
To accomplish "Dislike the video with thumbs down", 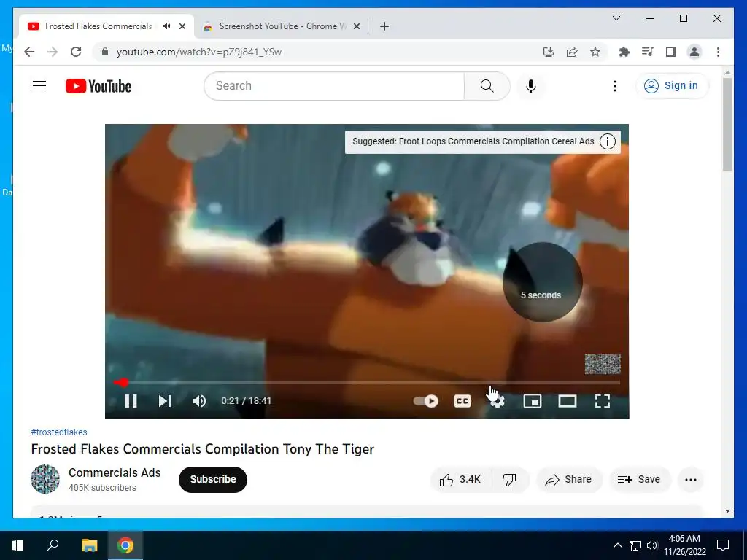I will (x=509, y=480).
